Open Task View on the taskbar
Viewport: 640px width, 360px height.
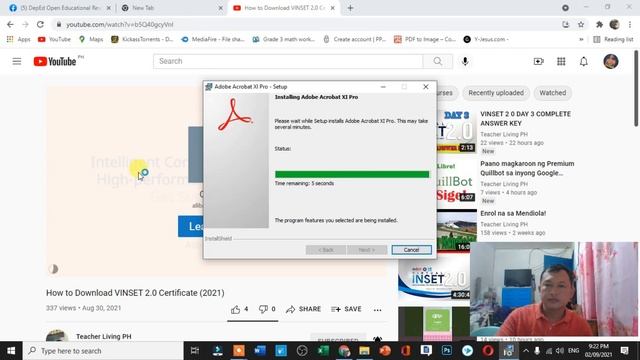(x=195, y=351)
